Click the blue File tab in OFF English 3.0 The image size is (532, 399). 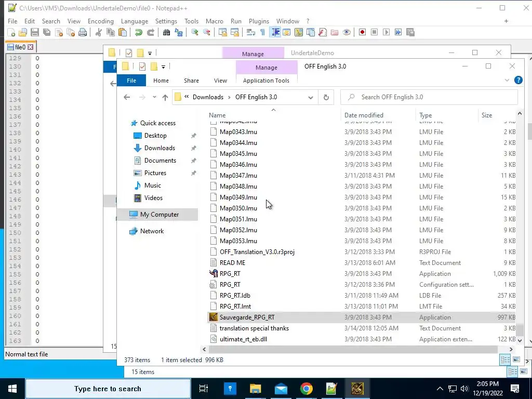[x=131, y=81]
